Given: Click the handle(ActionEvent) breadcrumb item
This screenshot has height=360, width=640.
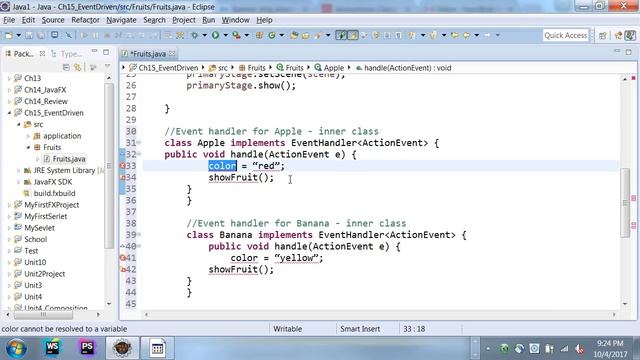Looking at the screenshot, I should 403,68.
